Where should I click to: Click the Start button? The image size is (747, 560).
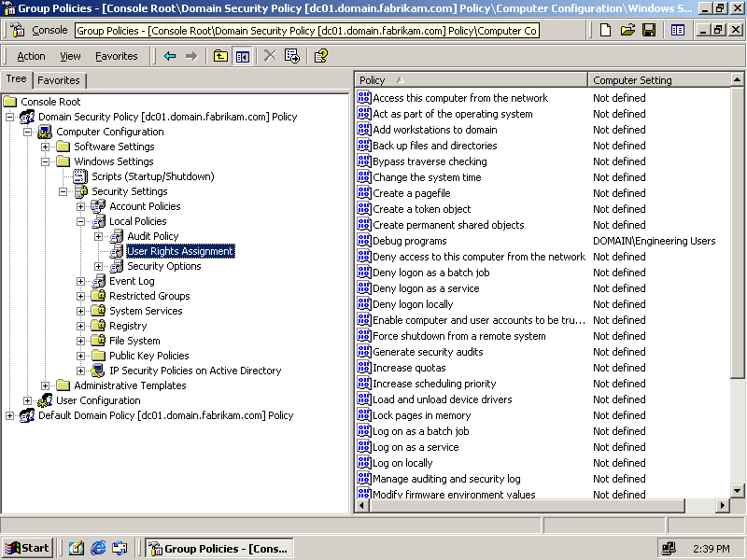28,548
